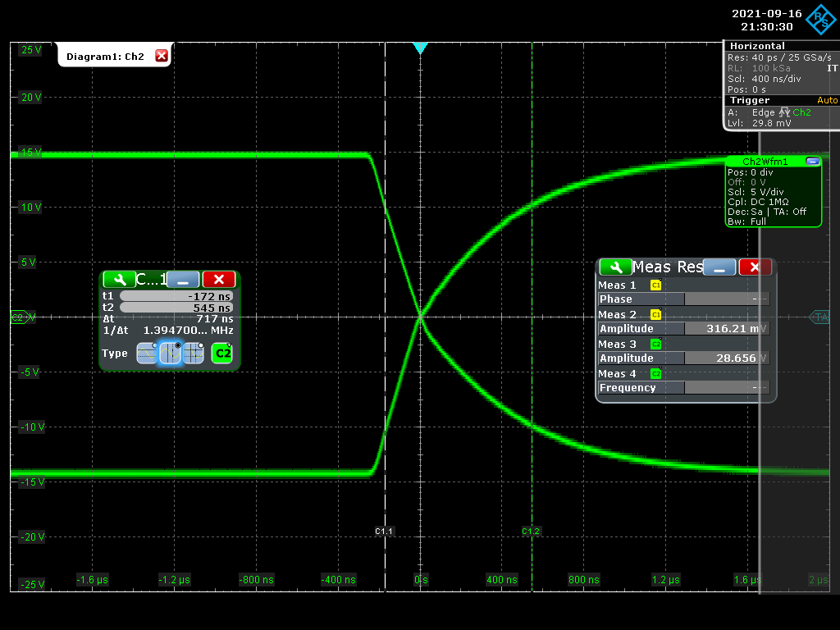Image resolution: width=840 pixels, height=630 pixels.
Task: Click the C2 source badge beside Meas 4
Action: [x=655, y=373]
